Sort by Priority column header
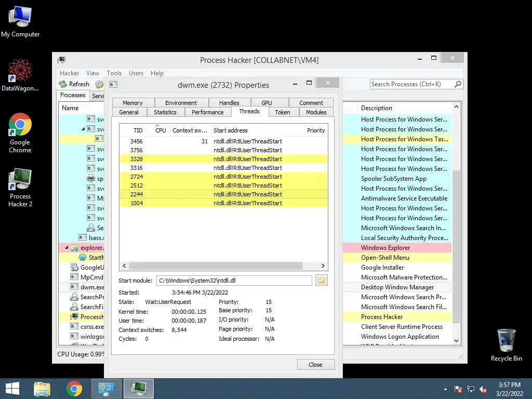 316,130
